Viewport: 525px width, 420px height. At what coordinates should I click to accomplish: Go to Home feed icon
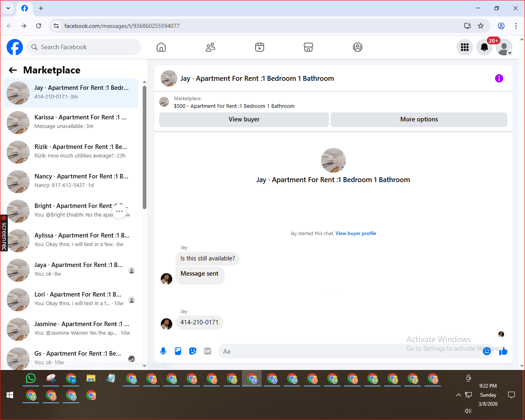point(161,47)
